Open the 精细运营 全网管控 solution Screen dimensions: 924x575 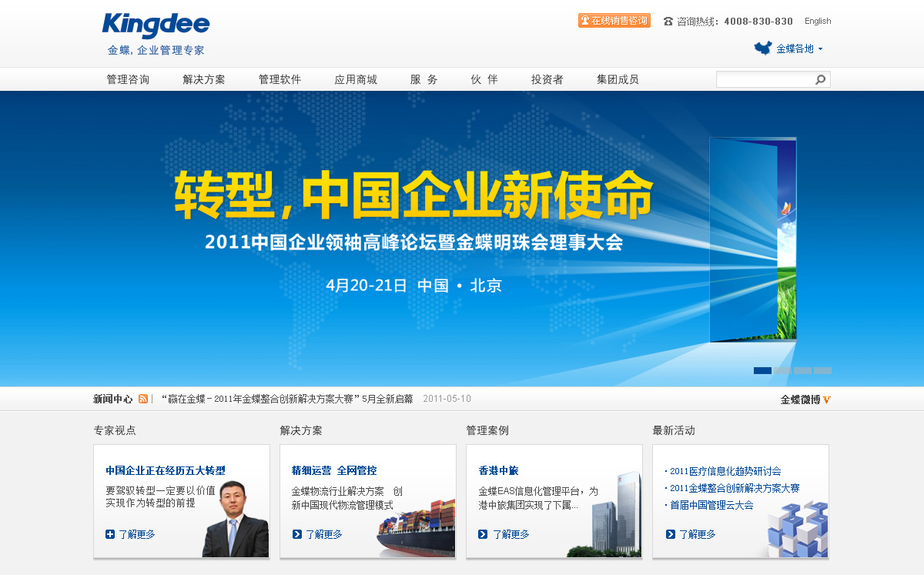(334, 470)
